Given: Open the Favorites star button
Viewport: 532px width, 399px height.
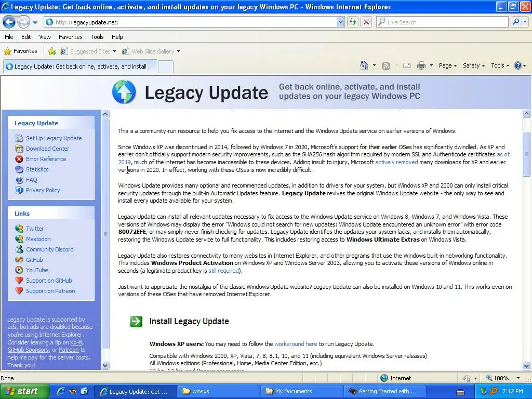Looking at the screenshot, I should (20, 51).
